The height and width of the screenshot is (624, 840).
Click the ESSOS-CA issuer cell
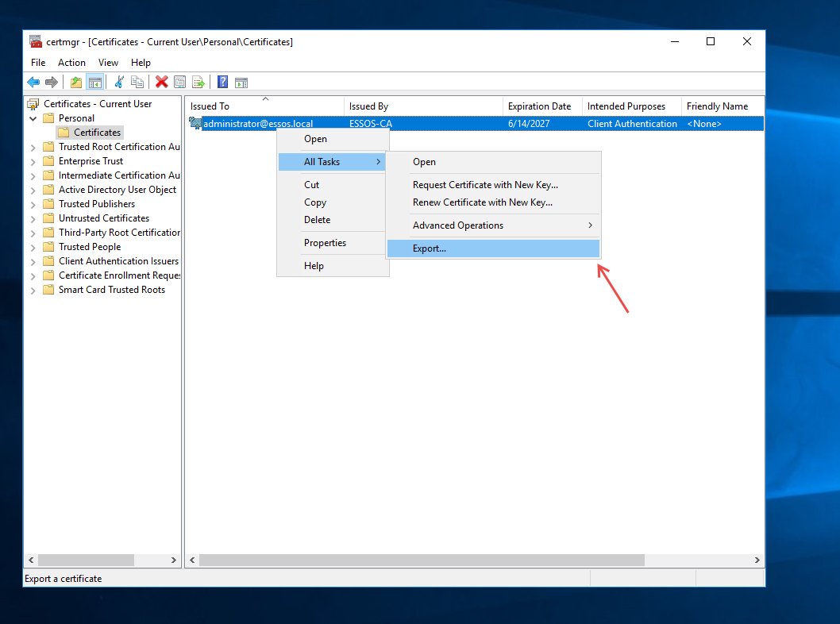(371, 124)
